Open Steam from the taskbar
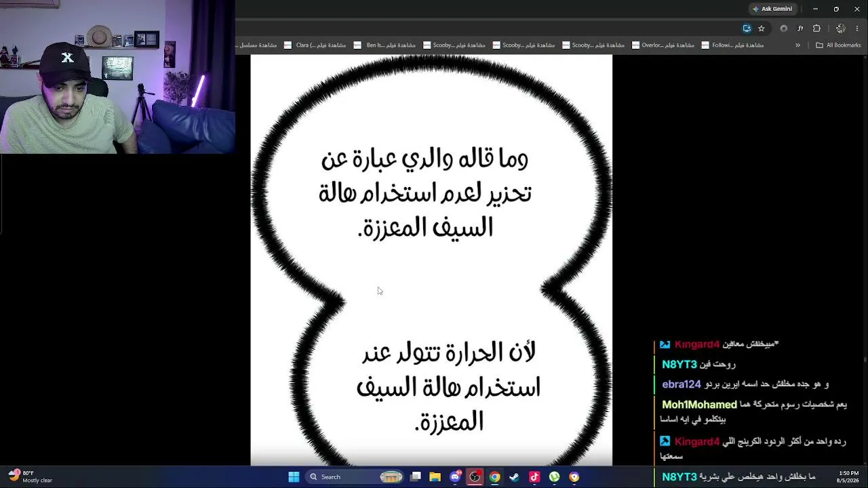The image size is (868, 488). click(x=514, y=477)
